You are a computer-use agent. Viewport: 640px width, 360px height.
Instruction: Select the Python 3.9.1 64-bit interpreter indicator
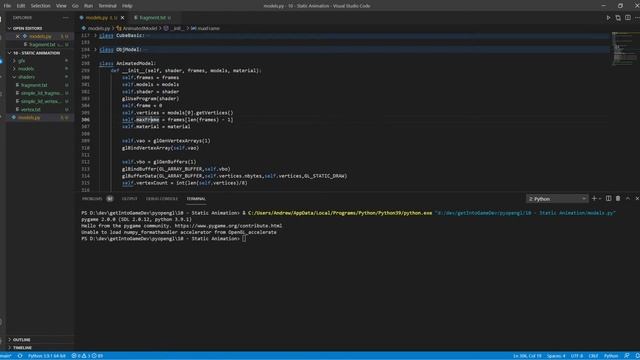coord(47,356)
